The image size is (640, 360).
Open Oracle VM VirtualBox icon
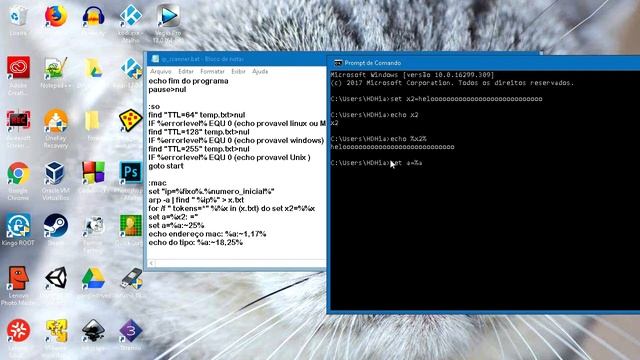coord(55,173)
